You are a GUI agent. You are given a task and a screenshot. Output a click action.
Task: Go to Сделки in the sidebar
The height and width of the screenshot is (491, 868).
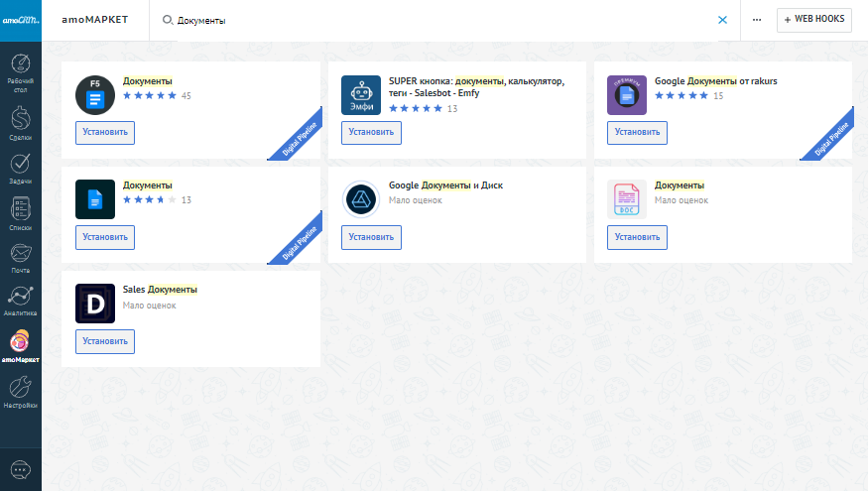pos(20,123)
